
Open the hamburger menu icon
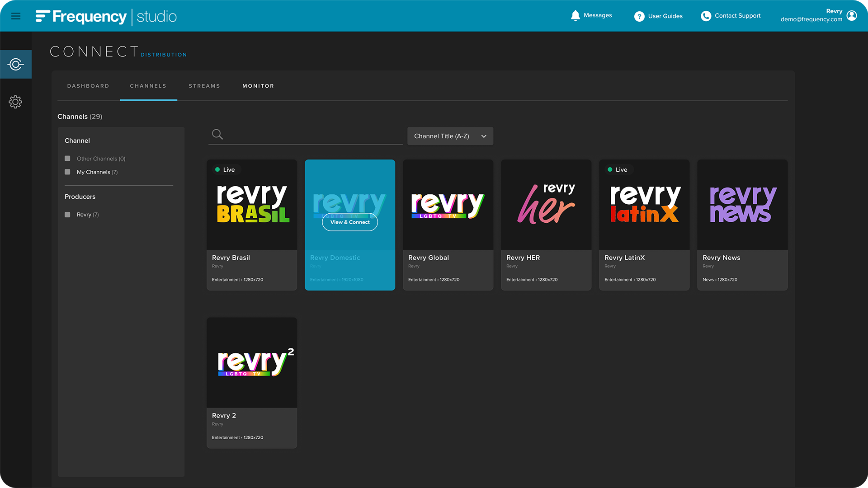tap(16, 16)
